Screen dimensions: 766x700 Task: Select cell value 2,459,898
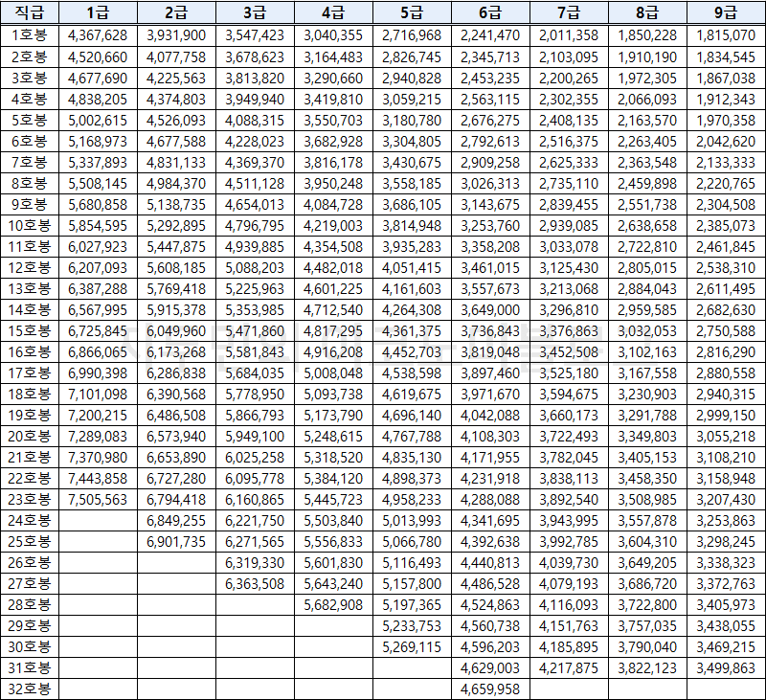tap(647, 184)
